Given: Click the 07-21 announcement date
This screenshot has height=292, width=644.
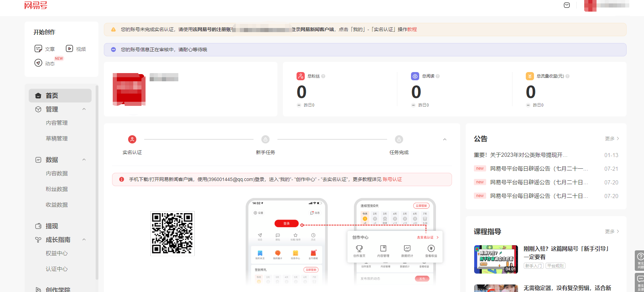Looking at the screenshot, I should [x=611, y=169].
